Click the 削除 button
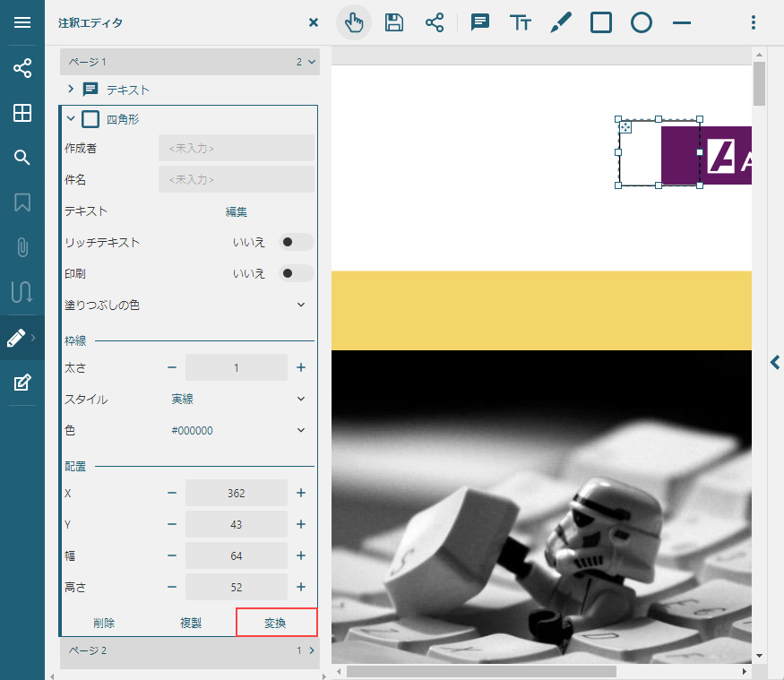Image resolution: width=784 pixels, height=680 pixels. pos(104,623)
